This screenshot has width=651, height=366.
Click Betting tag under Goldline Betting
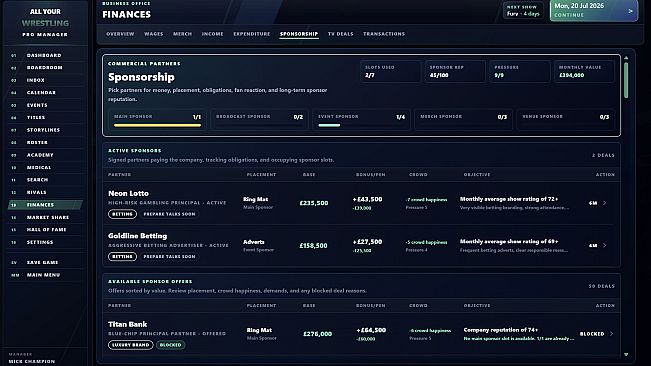[122, 256]
